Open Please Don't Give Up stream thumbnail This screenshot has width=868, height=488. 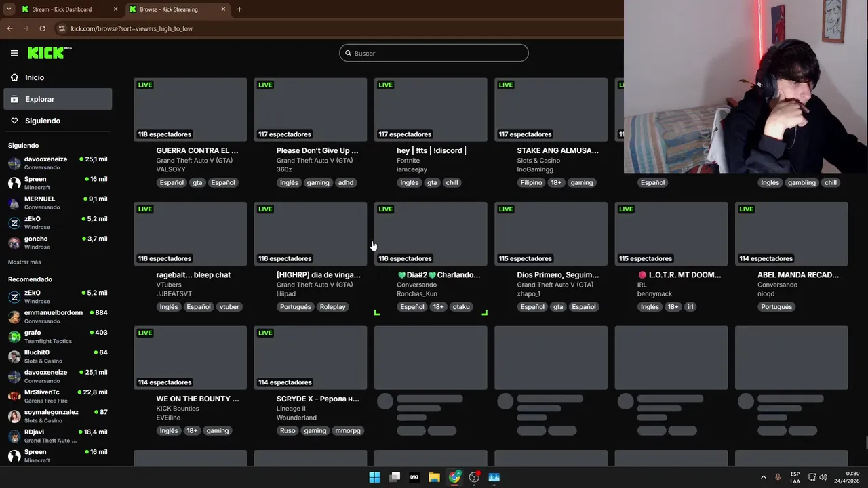(x=311, y=109)
